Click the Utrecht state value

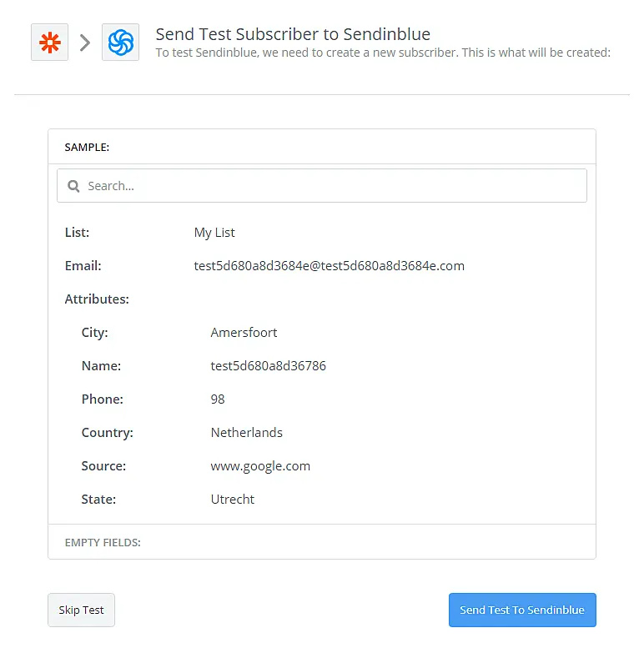232,500
